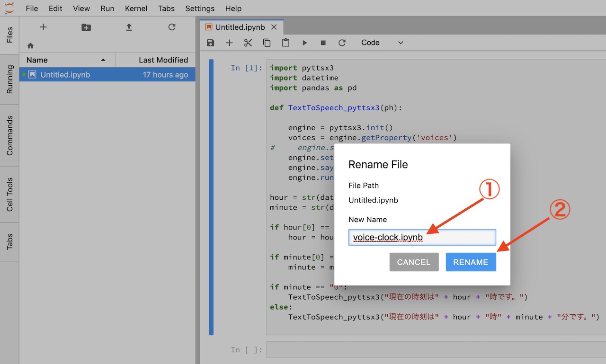Save the notebook with disk icon
This screenshot has width=606, height=364.
coord(211,43)
